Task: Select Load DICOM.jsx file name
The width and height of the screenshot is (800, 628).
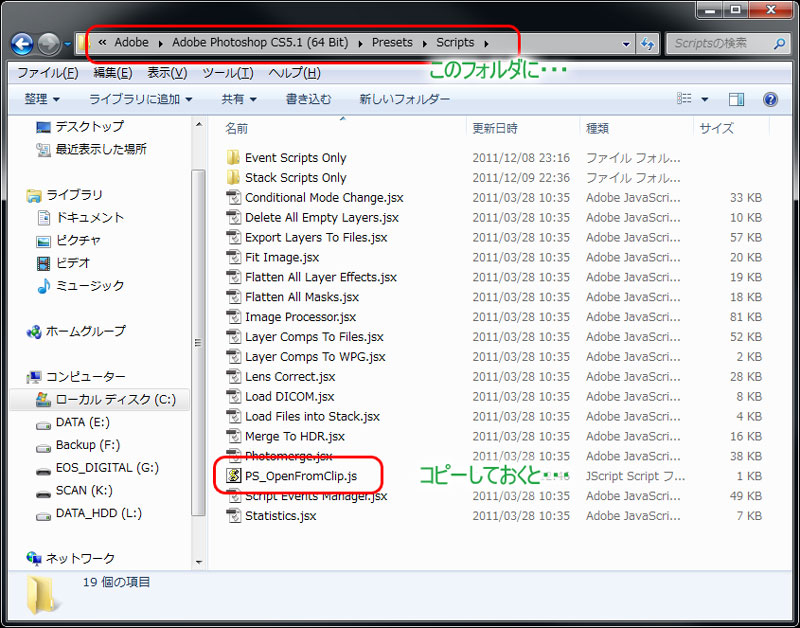Action: tap(289, 396)
